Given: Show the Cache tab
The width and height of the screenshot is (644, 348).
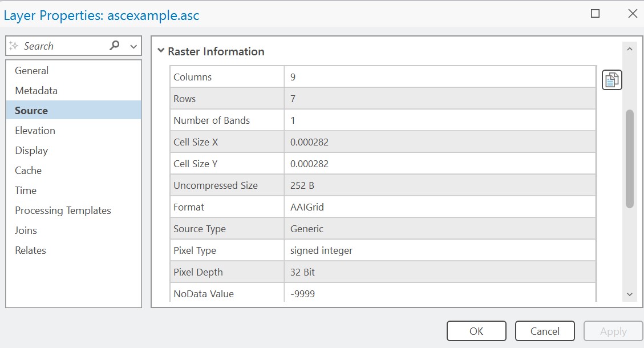Looking at the screenshot, I should coord(28,171).
